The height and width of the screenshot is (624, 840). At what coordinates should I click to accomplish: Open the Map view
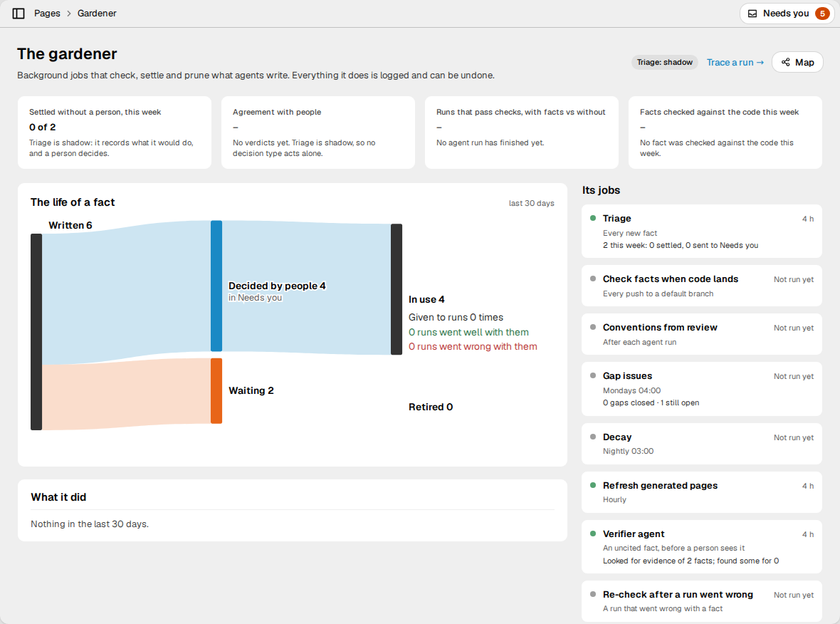click(797, 62)
